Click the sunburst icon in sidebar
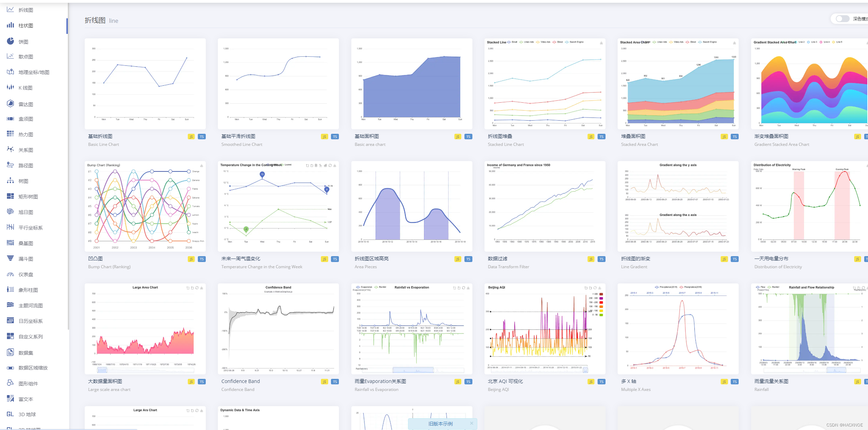Image resolution: width=868 pixels, height=430 pixels. pyautogui.click(x=10, y=212)
